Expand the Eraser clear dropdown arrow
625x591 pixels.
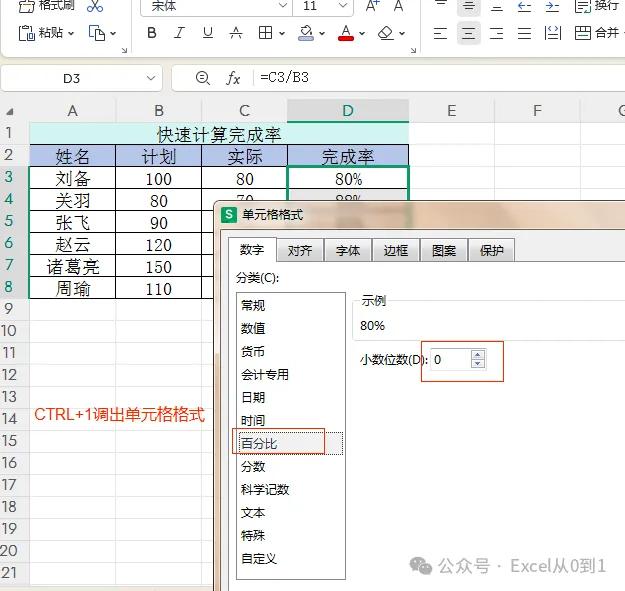pos(402,33)
